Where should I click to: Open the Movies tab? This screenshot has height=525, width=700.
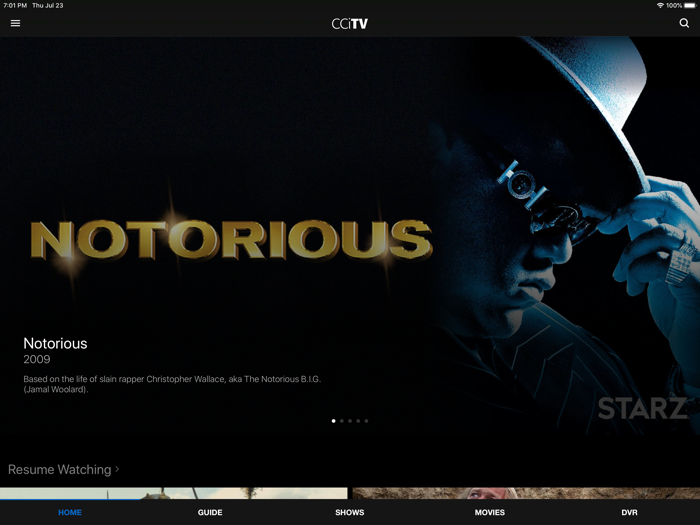(x=490, y=512)
